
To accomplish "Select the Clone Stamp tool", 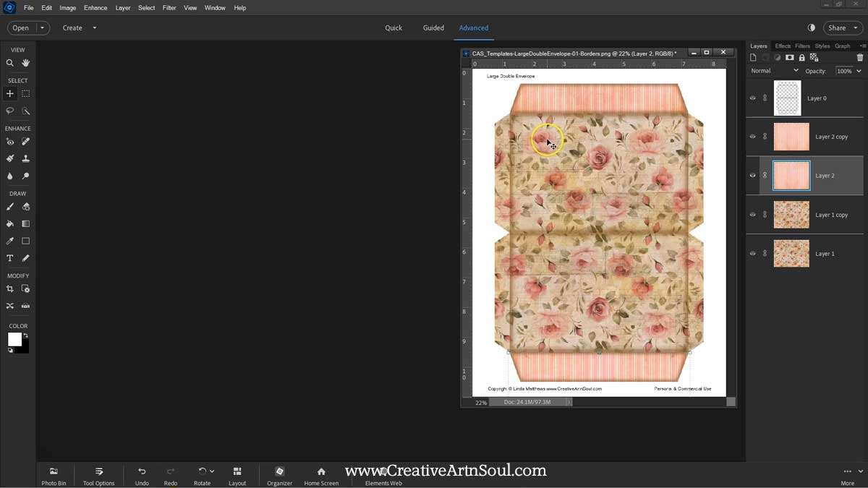I will point(25,158).
